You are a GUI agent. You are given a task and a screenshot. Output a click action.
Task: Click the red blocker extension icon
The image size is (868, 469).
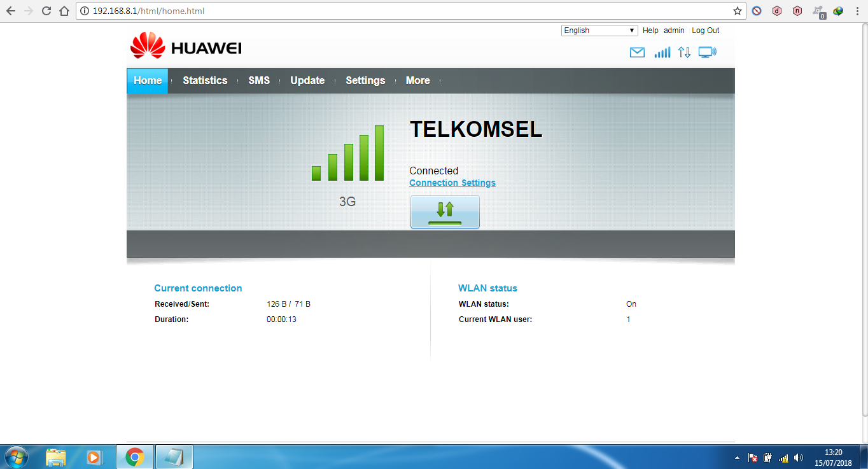tap(757, 11)
